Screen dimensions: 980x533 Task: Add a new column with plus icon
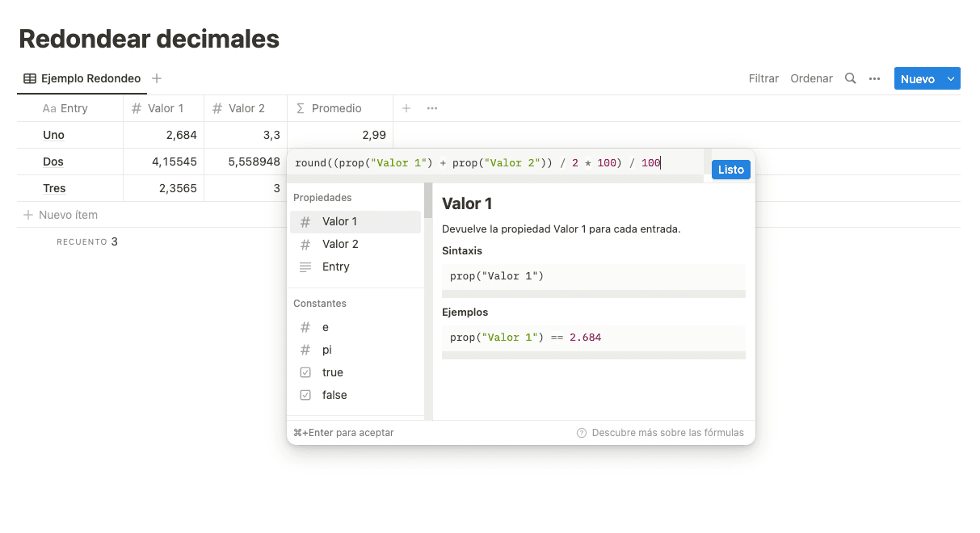coord(406,108)
